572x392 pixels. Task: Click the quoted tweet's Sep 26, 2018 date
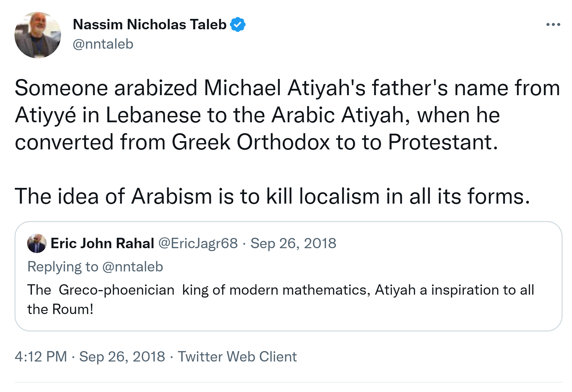tap(293, 243)
